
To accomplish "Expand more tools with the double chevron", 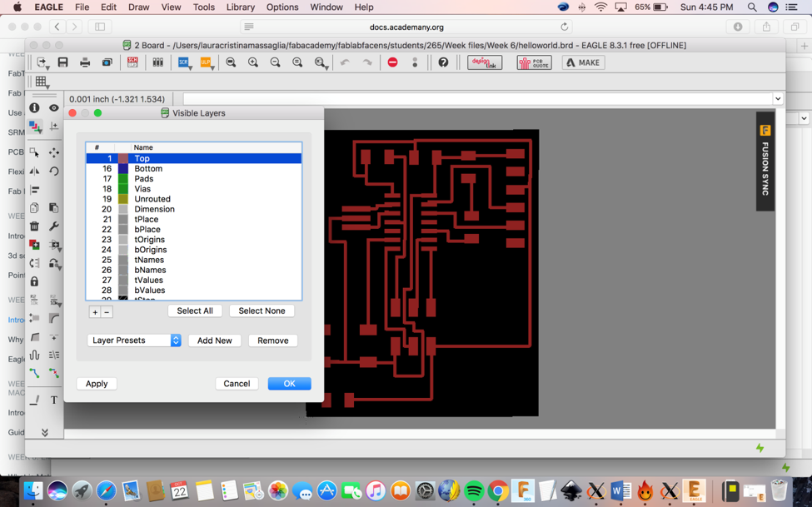I will [45, 432].
